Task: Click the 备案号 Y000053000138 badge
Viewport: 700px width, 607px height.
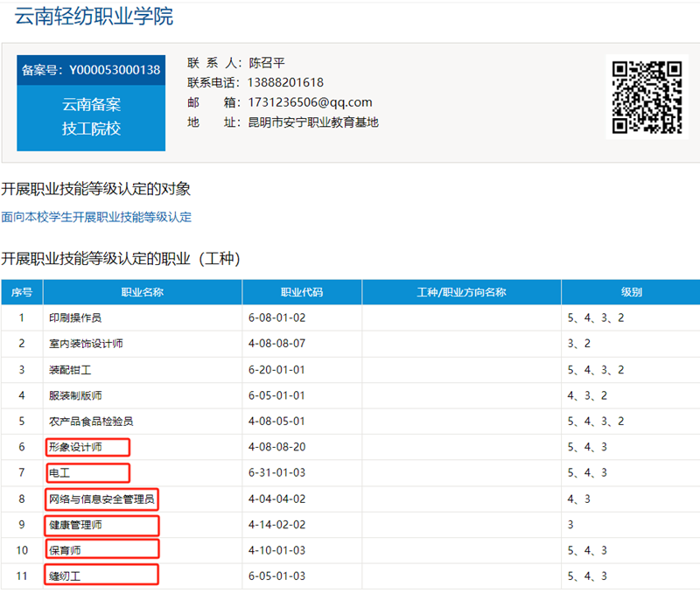Action: pyautogui.click(x=91, y=70)
